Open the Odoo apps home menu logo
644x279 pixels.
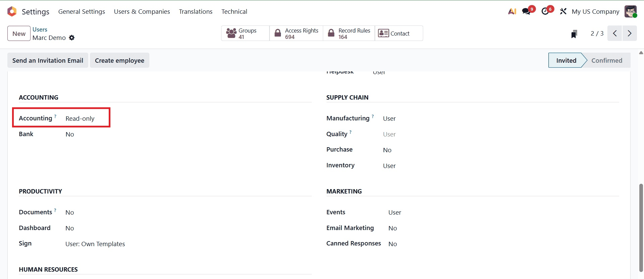[11, 11]
